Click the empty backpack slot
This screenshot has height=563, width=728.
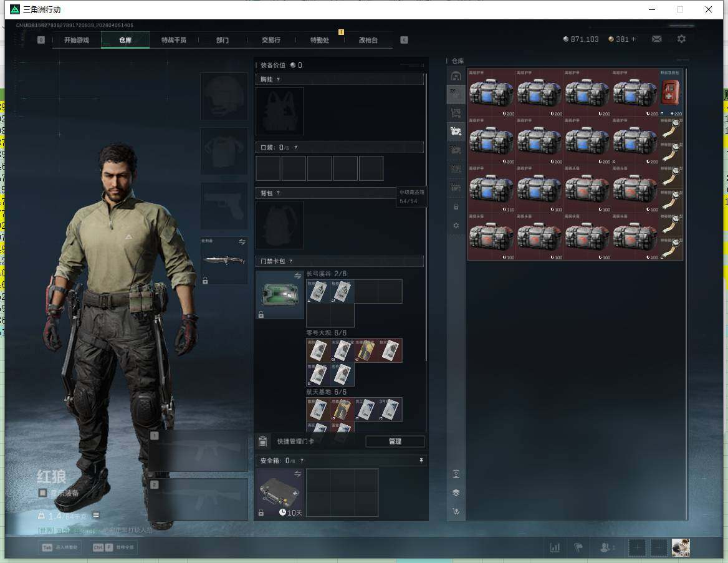280,225
